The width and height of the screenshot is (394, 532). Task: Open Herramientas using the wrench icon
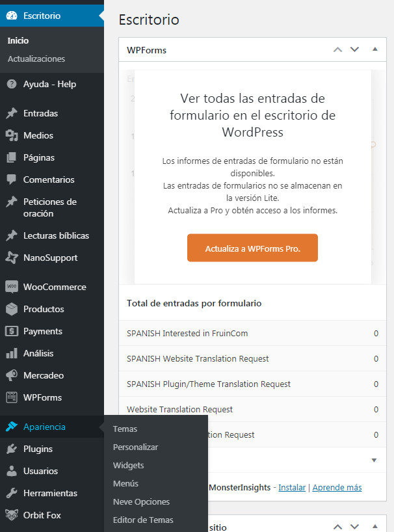click(11, 493)
